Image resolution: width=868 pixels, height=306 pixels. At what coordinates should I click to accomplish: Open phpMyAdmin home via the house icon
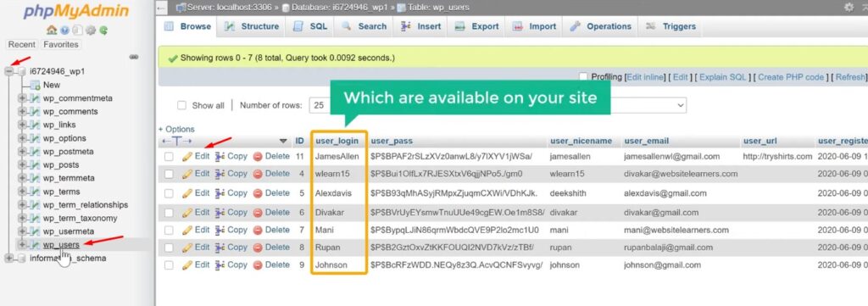52,31
